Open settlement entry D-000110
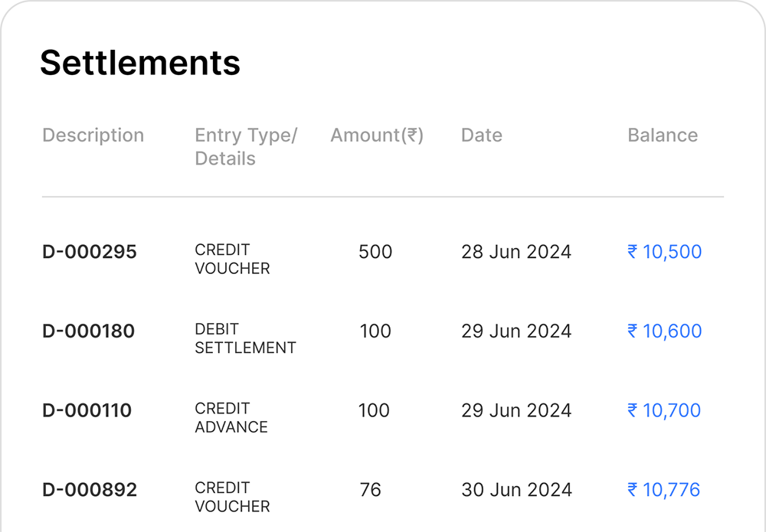Screen dimensions: 766x532 point(87,410)
